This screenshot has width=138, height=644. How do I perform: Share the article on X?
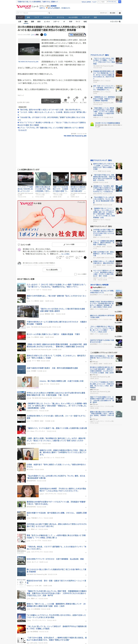click(42, 35)
